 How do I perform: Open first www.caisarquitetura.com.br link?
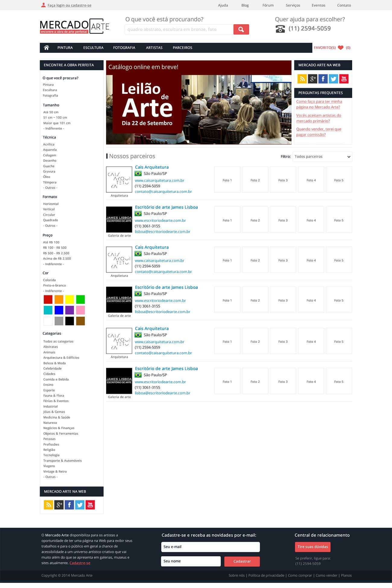(160, 181)
